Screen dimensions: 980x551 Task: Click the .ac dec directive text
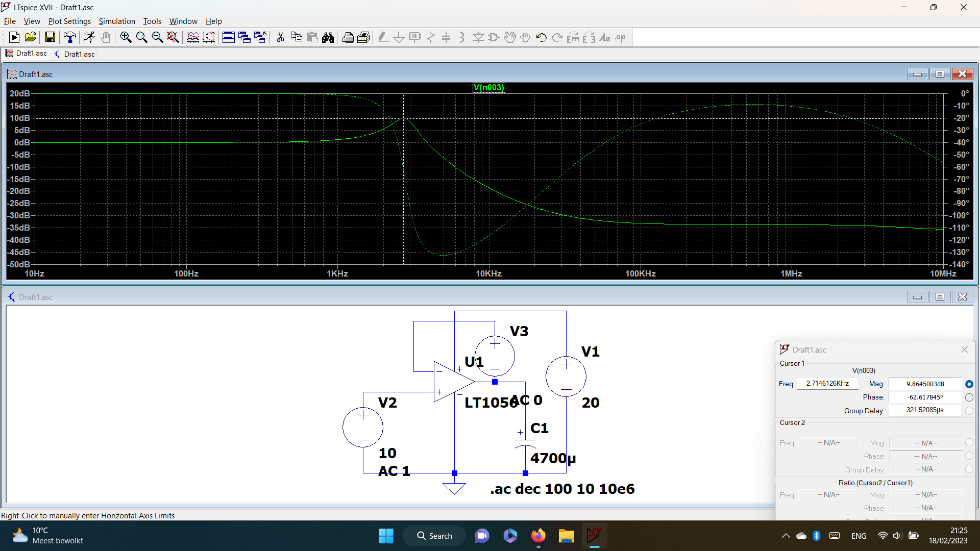pos(562,489)
